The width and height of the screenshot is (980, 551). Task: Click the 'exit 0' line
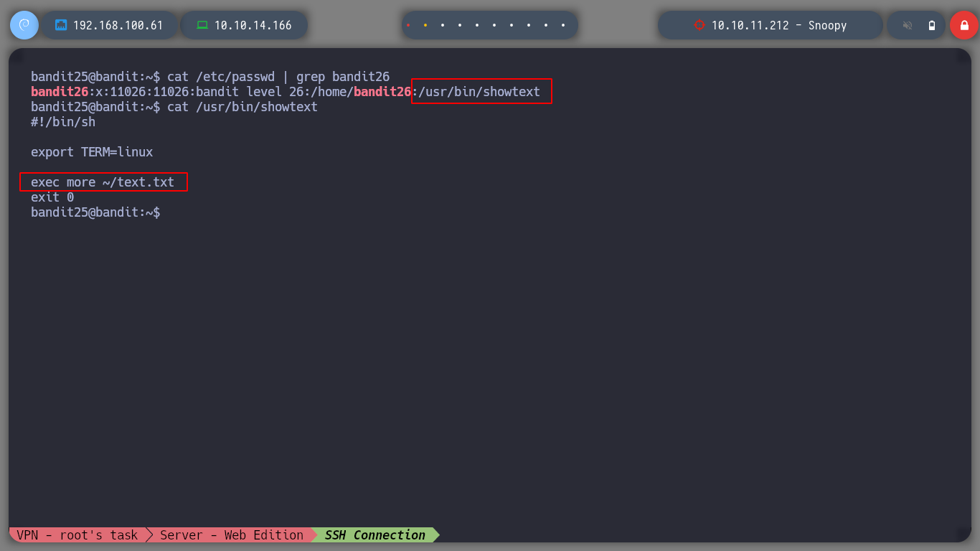(x=52, y=197)
